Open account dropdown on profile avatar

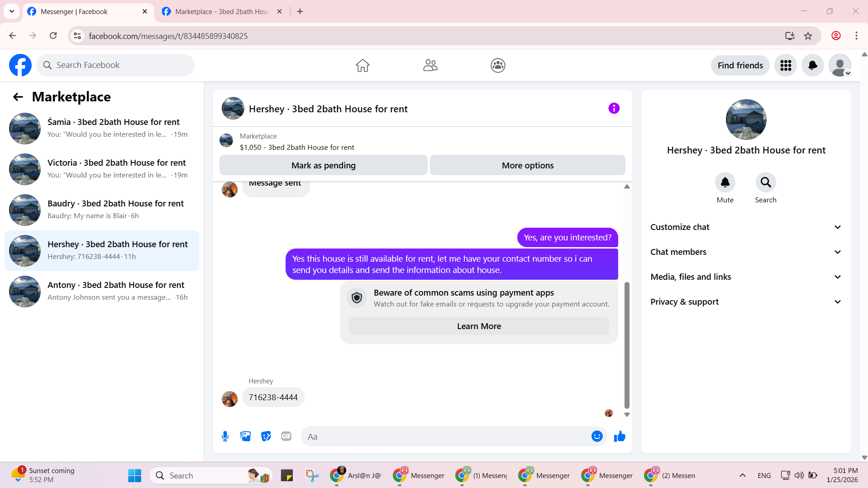point(840,66)
